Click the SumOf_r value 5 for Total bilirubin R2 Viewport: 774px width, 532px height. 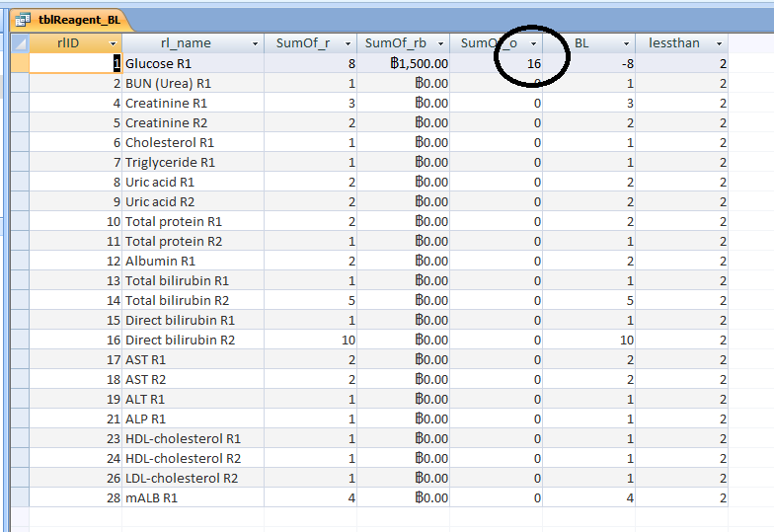(310, 300)
